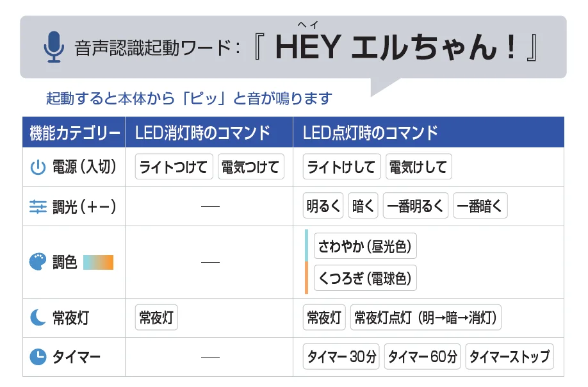Click the 音声認識起動ワード text
This screenshot has height=387, width=588.
tap(157, 48)
